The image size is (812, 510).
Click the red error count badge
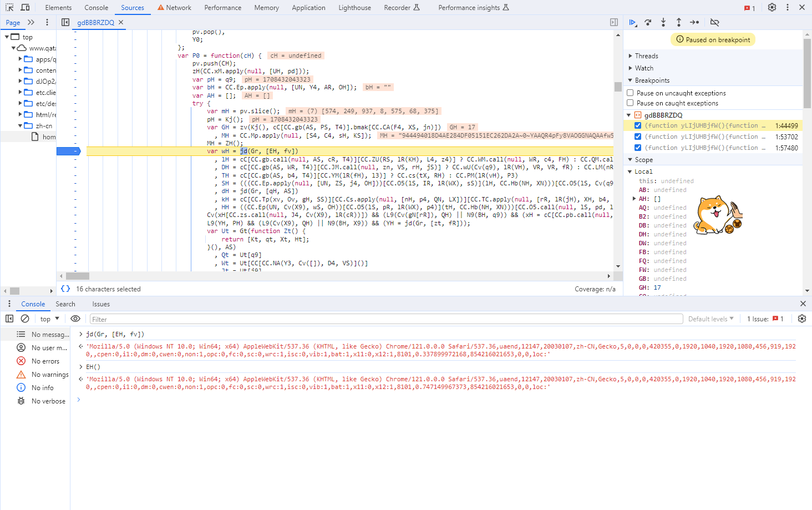pos(750,8)
